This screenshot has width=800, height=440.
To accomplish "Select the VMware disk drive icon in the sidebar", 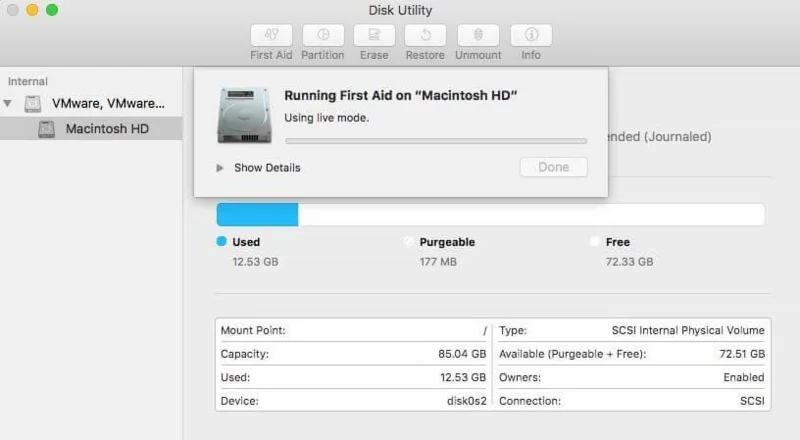I will (33, 104).
